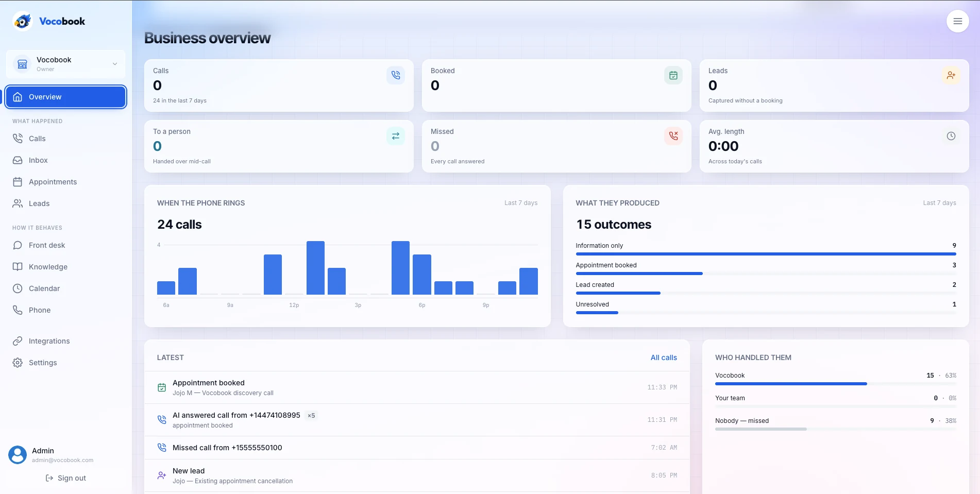Click the Admin avatar icon

pyautogui.click(x=18, y=455)
